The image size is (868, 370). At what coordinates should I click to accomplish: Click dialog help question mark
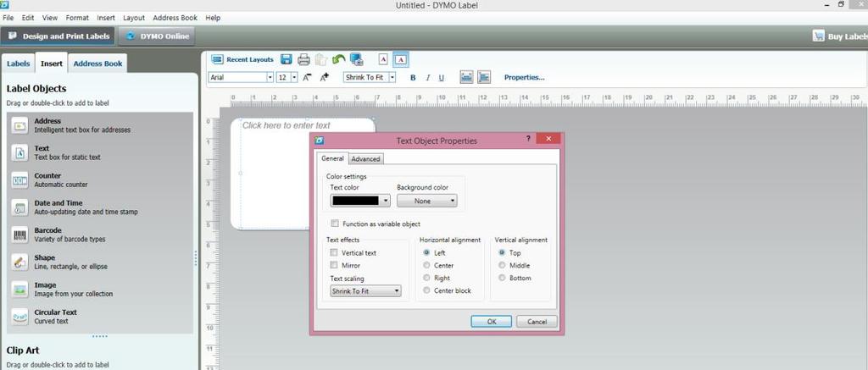(x=528, y=139)
